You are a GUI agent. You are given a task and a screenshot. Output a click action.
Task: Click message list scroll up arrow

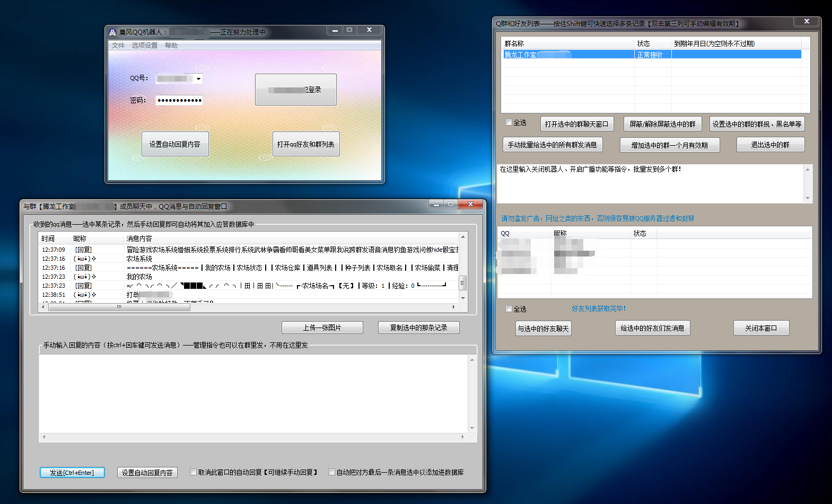463,237
